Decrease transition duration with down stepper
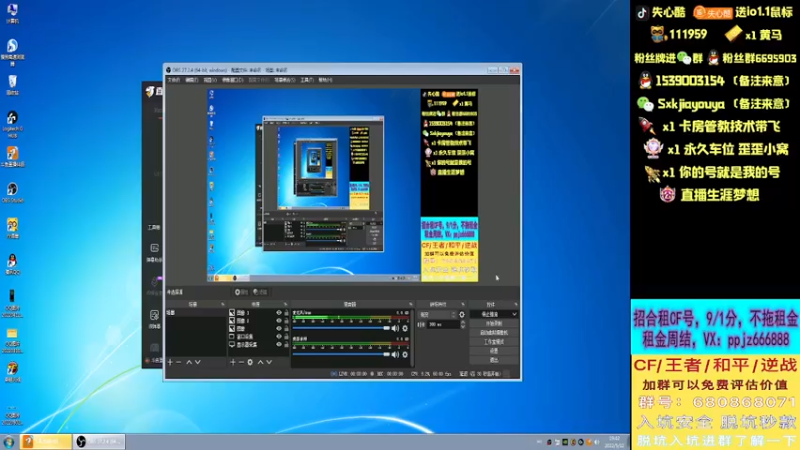The height and width of the screenshot is (450, 800). click(x=463, y=327)
